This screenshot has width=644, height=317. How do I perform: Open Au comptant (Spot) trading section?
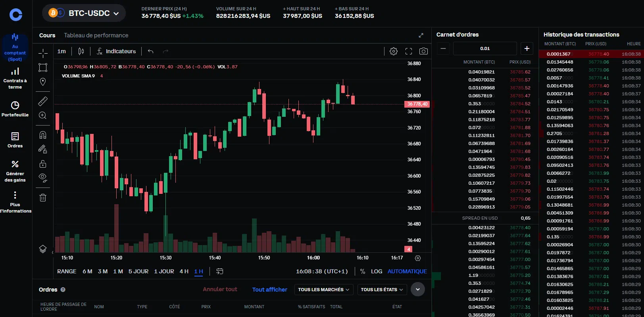point(15,47)
